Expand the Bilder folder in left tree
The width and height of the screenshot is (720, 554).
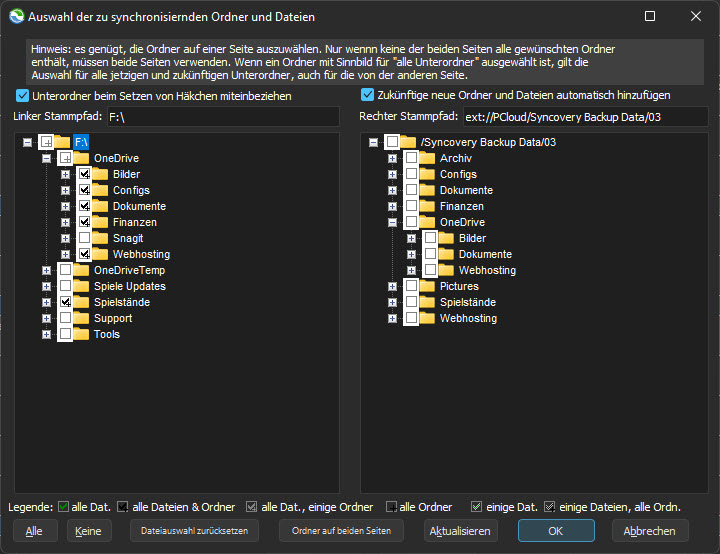66,174
